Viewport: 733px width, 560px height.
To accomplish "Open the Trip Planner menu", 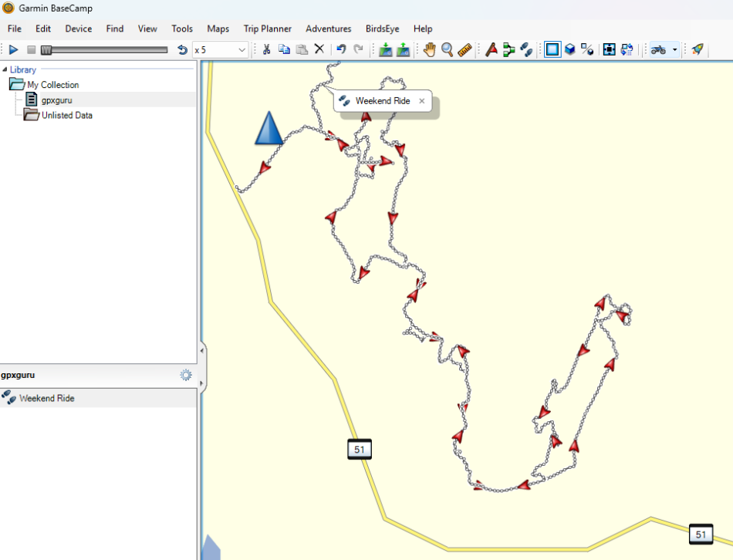I will 268,29.
